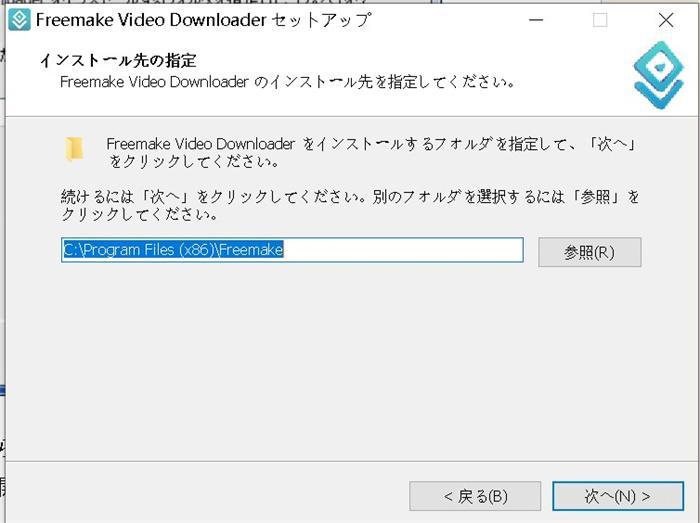This screenshot has height=523, width=700.
Task: Go back with the 戻る(B) button
Action: pos(475,496)
